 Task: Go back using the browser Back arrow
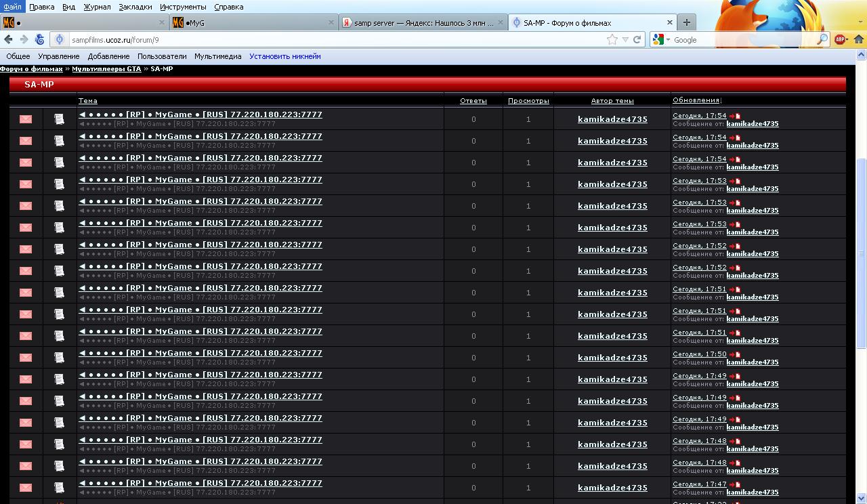click(9, 39)
